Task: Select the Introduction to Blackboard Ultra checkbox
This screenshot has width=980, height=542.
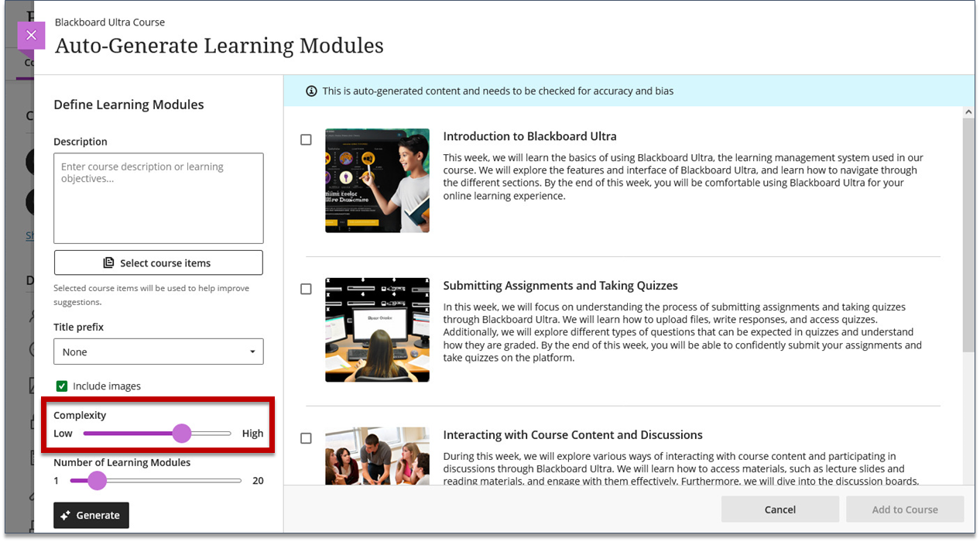Action: coord(306,140)
